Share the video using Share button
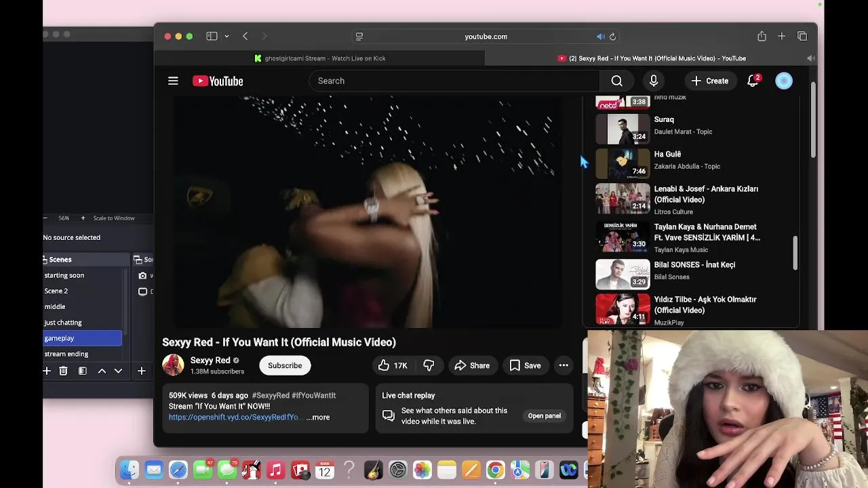The image size is (868, 488). (472, 365)
